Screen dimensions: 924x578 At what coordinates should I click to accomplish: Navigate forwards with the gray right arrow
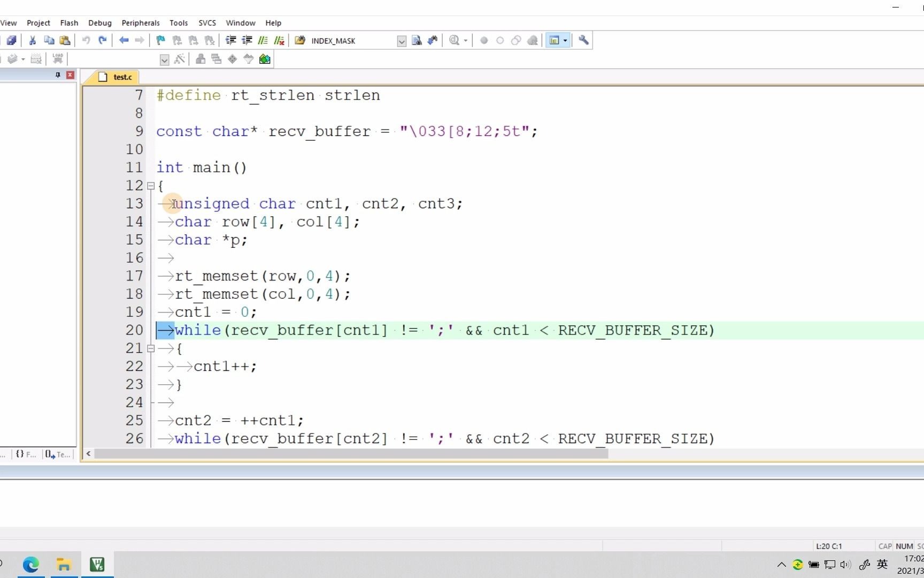coord(140,40)
